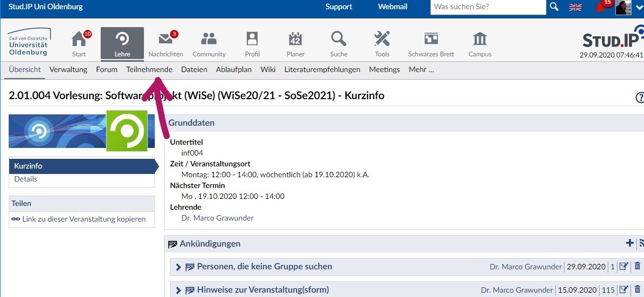The height and width of the screenshot is (297, 644).
Task: Open Nachrichten envelope icon
Action: [166, 40]
